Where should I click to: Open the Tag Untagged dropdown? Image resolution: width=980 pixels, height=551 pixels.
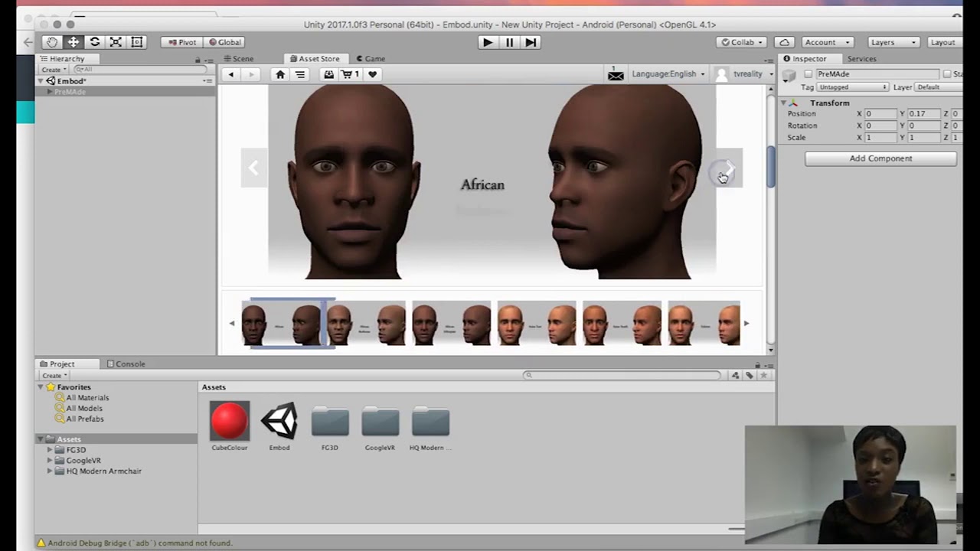click(x=852, y=87)
